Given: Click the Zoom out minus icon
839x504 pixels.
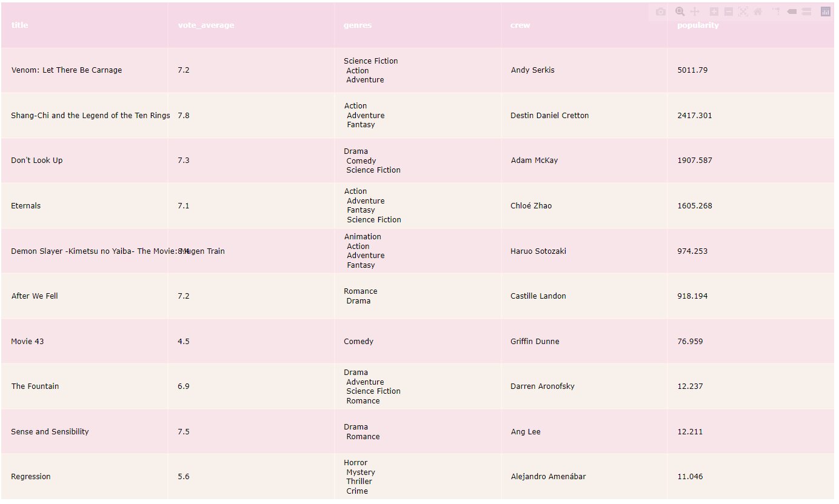Looking at the screenshot, I should coord(729,12).
